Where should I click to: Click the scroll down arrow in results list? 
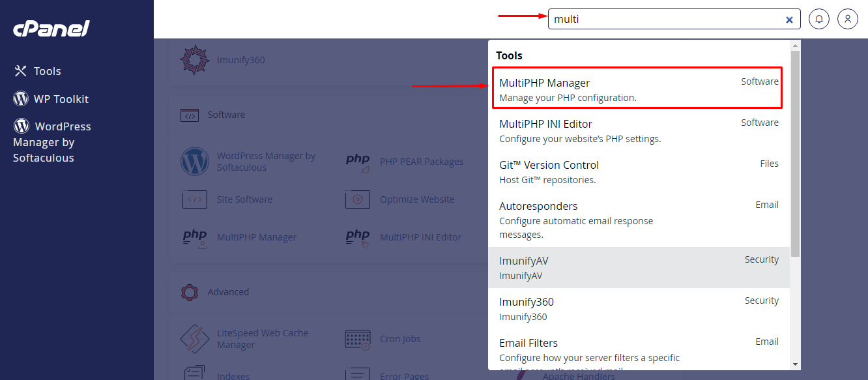(x=795, y=364)
